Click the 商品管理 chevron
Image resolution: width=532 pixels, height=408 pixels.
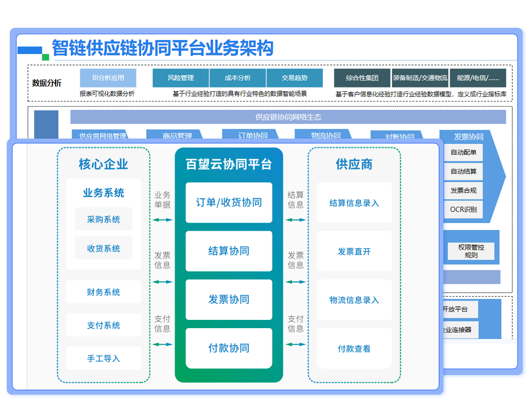[175, 134]
